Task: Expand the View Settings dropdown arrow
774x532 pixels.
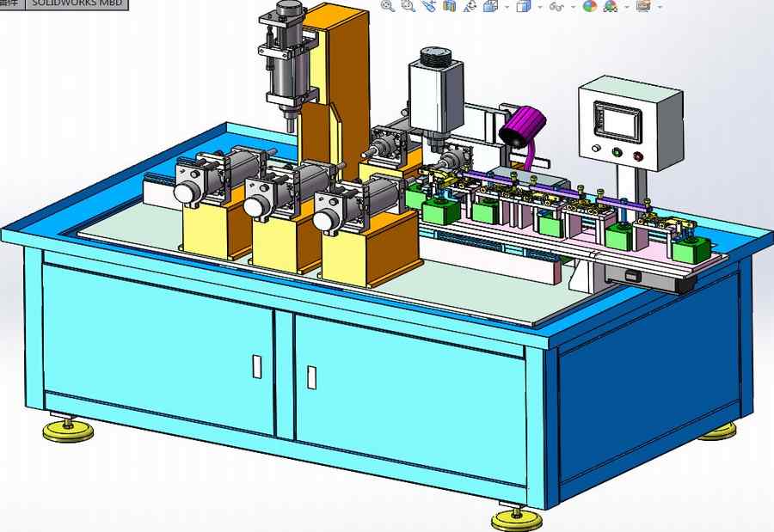Action: pyautogui.click(x=660, y=7)
